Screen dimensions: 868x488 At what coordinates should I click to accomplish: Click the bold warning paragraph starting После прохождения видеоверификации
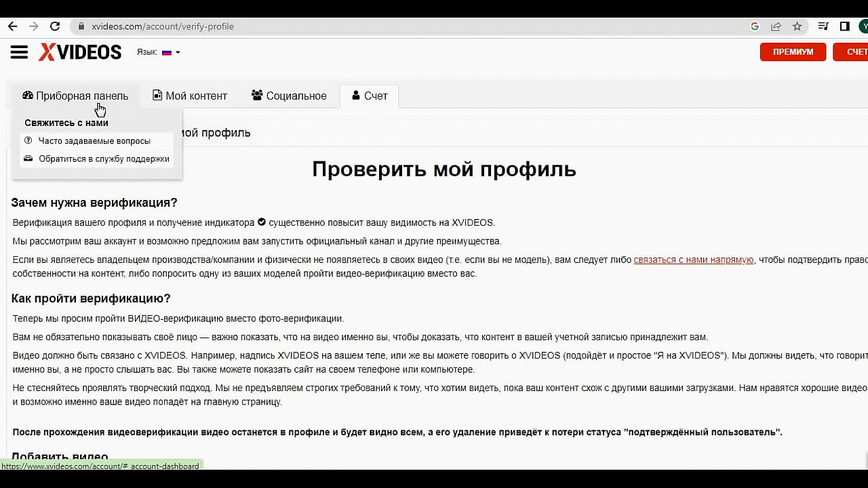397,432
